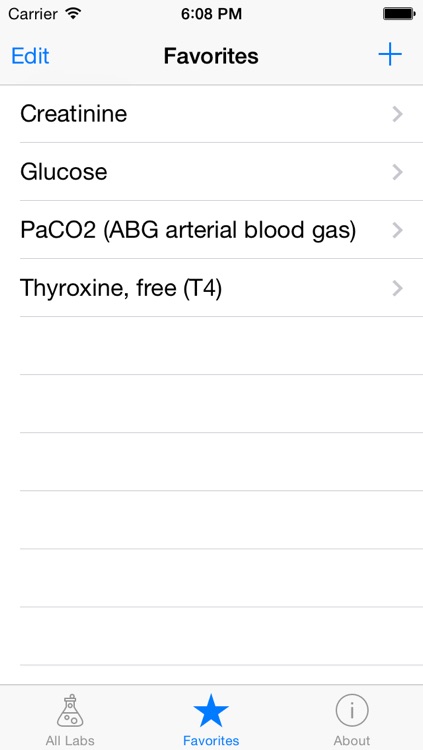Open Creatinine chevron arrow
The height and width of the screenshot is (750, 423).
397,114
